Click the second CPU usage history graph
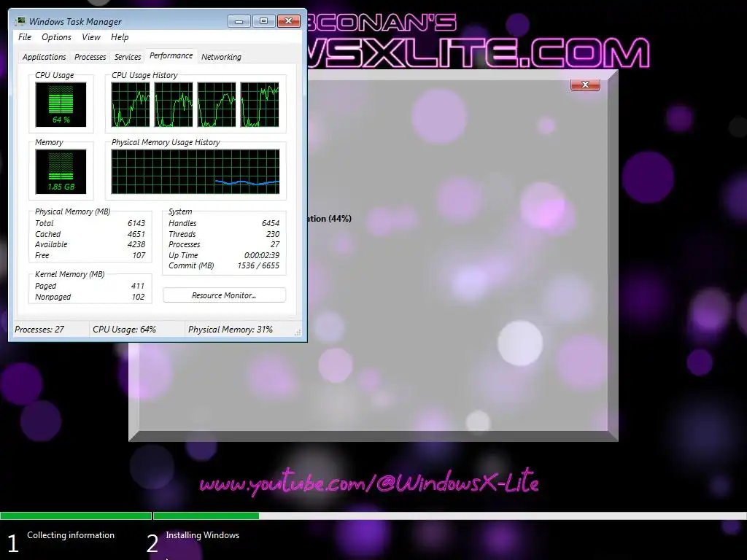 (174, 104)
